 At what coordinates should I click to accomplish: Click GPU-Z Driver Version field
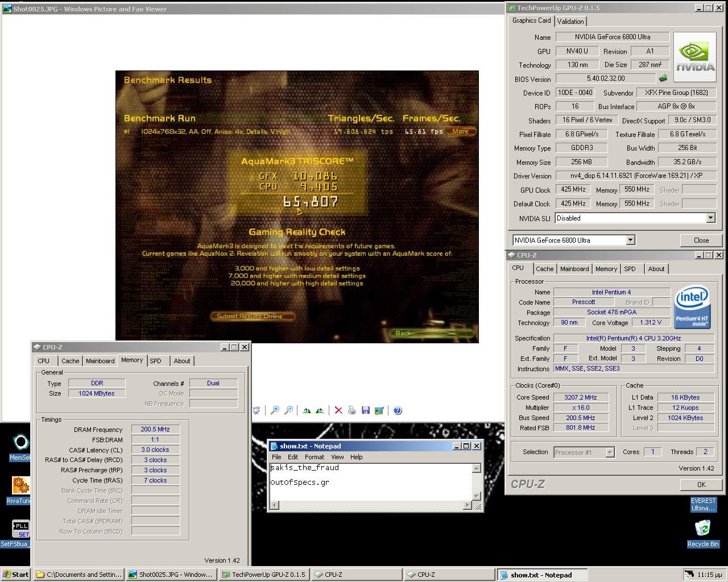coord(636,176)
